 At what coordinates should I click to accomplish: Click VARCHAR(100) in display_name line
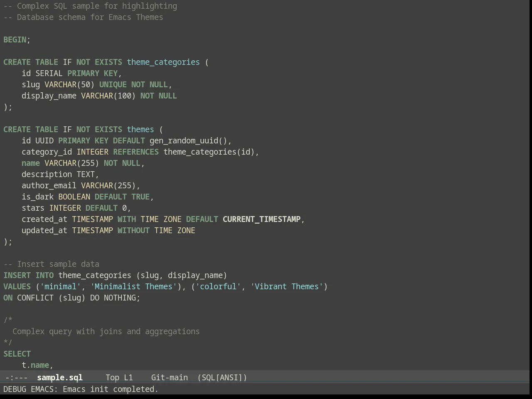click(x=108, y=96)
